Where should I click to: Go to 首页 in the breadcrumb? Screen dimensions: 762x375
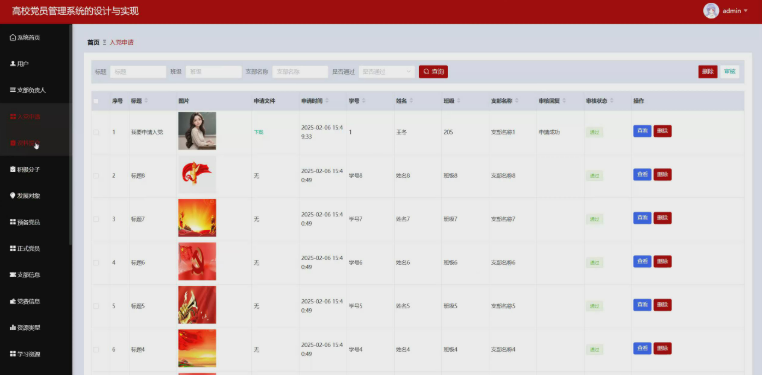(x=93, y=42)
